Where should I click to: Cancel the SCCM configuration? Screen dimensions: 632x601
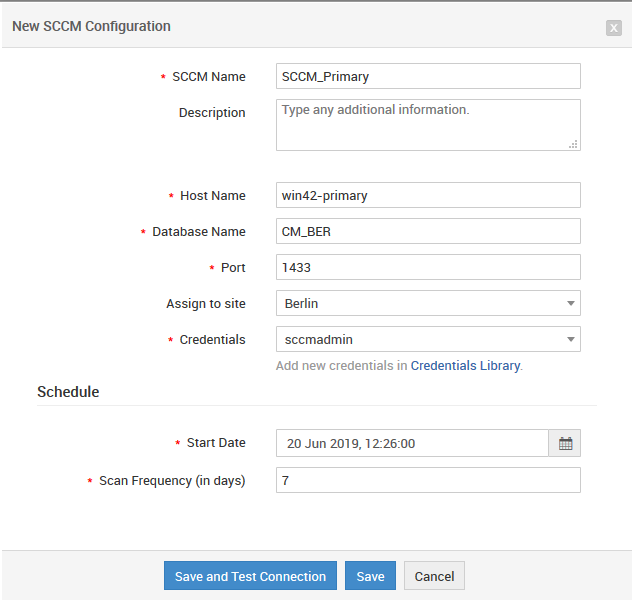(x=434, y=576)
